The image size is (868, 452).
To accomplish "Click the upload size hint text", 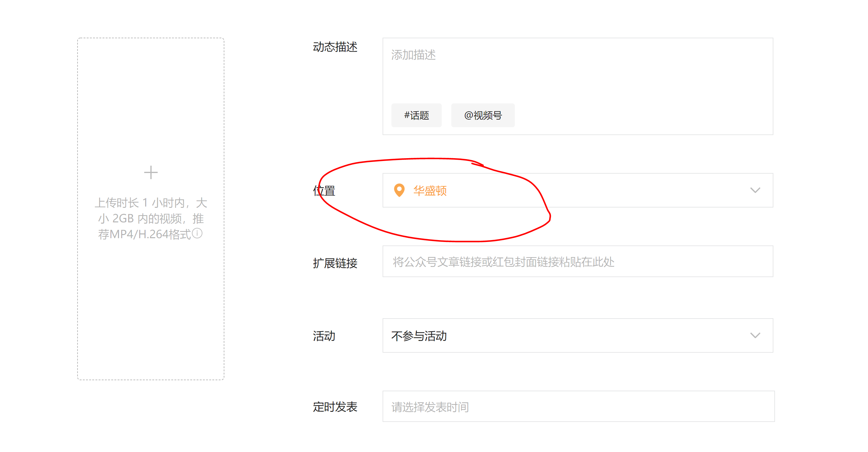I will pos(151,218).
